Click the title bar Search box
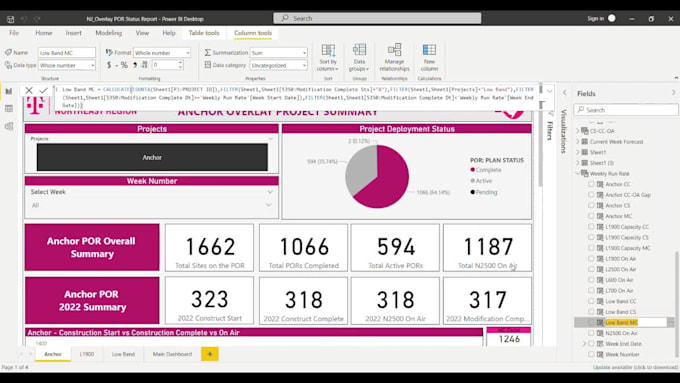The image size is (680, 383). [x=377, y=18]
